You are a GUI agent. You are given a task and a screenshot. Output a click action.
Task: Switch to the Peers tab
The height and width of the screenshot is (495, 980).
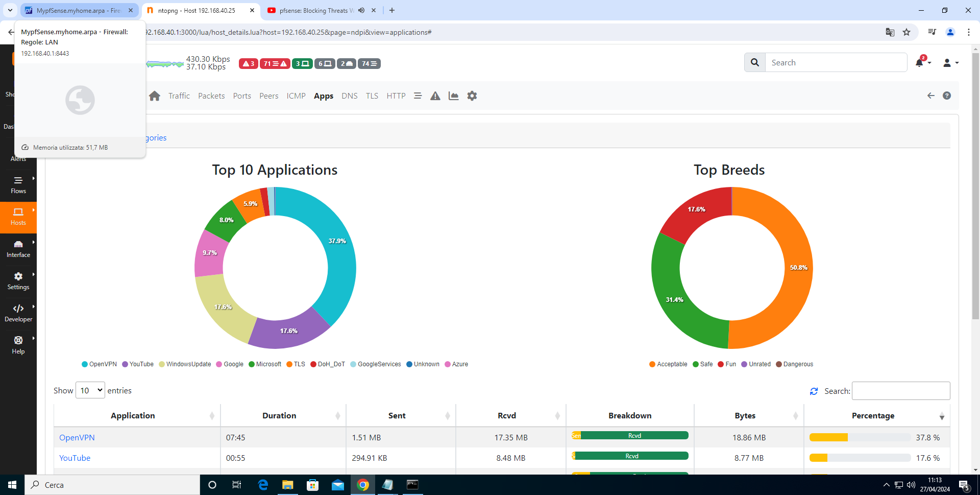(269, 96)
